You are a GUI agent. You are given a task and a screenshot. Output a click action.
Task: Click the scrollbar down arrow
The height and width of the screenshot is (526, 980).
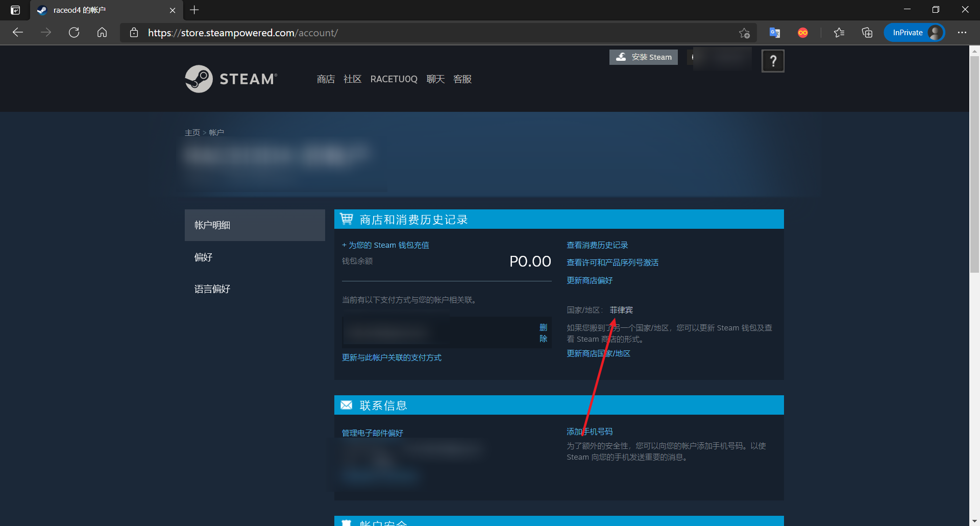pos(974,521)
